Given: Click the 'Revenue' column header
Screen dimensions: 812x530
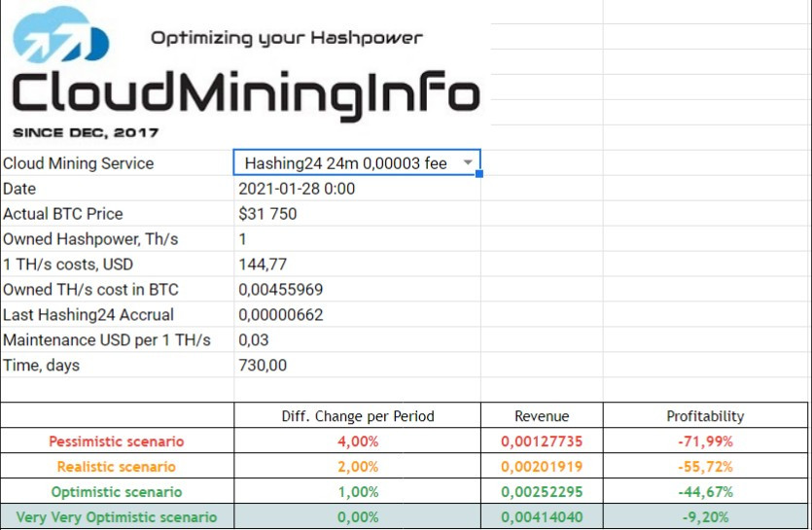Looking at the screenshot, I should pyautogui.click(x=542, y=416).
